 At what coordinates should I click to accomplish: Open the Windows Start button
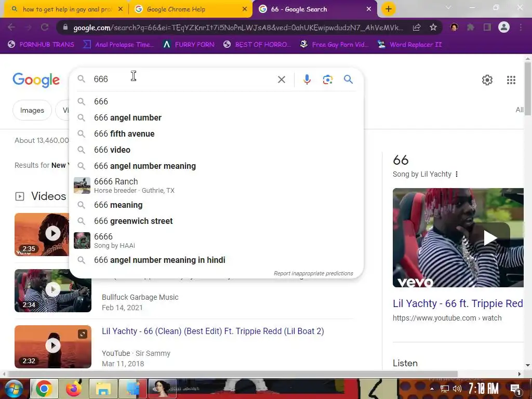(14, 389)
